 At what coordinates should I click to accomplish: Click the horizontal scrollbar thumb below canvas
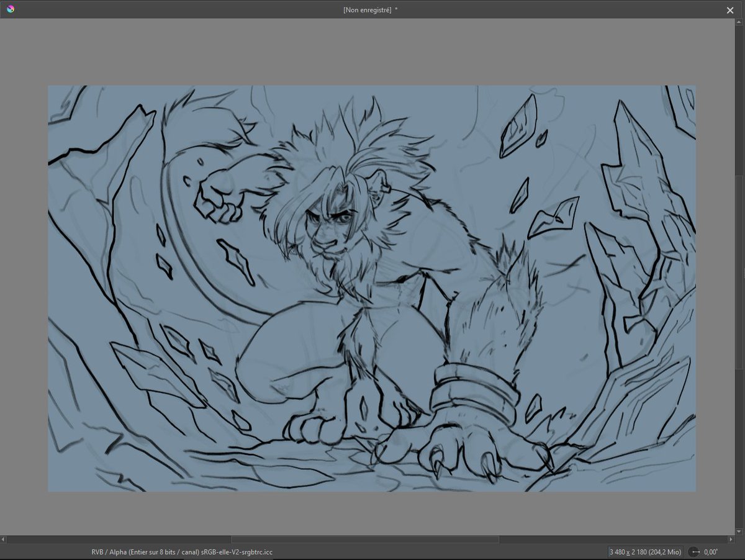click(365, 540)
